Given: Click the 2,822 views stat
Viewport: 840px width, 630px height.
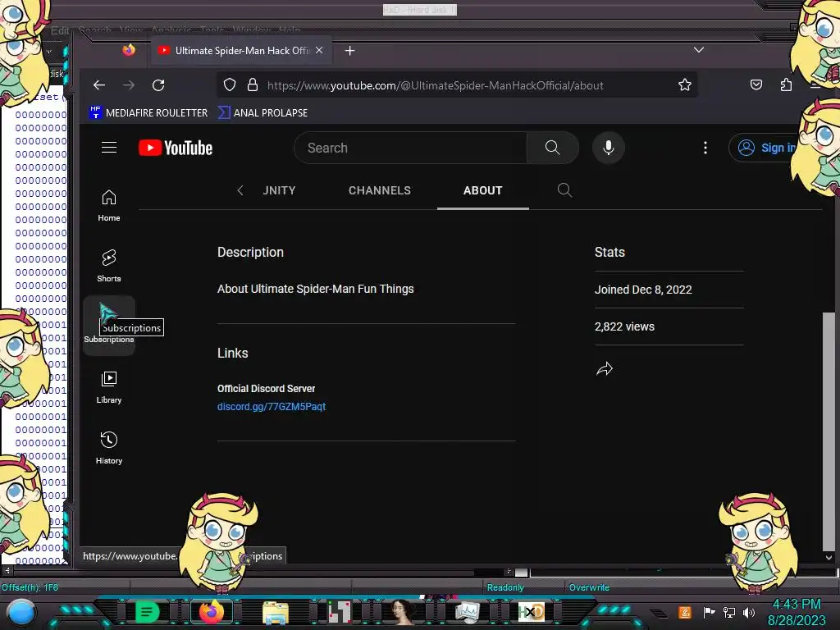Looking at the screenshot, I should pyautogui.click(x=624, y=326).
